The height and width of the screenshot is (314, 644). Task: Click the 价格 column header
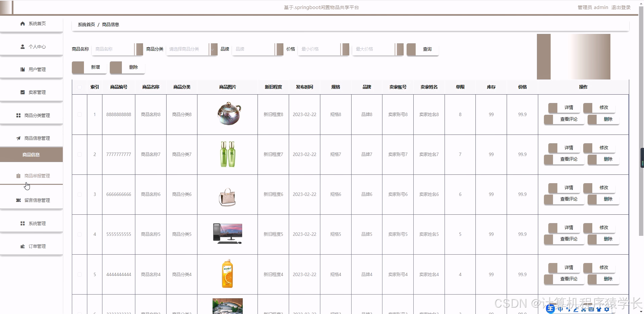coord(522,87)
